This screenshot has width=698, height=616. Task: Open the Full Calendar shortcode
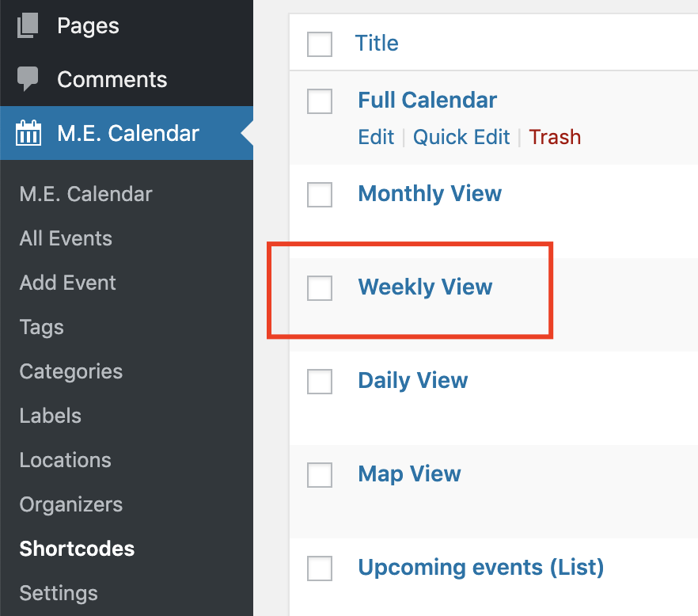click(x=427, y=100)
